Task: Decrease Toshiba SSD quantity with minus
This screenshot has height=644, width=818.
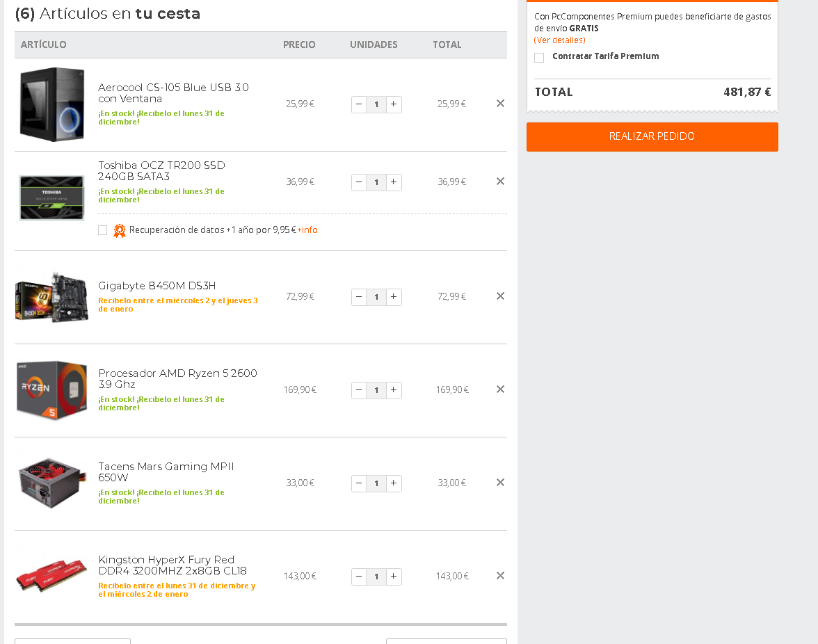Action: tap(359, 182)
